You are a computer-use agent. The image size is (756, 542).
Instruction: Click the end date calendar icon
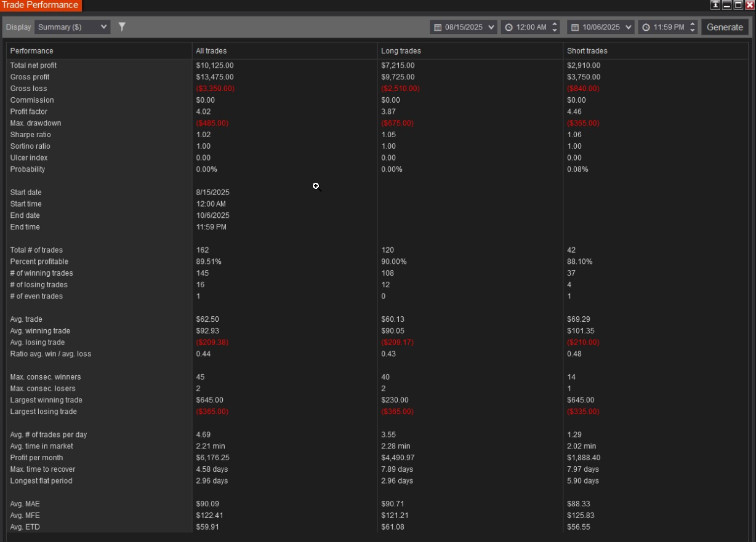point(575,27)
